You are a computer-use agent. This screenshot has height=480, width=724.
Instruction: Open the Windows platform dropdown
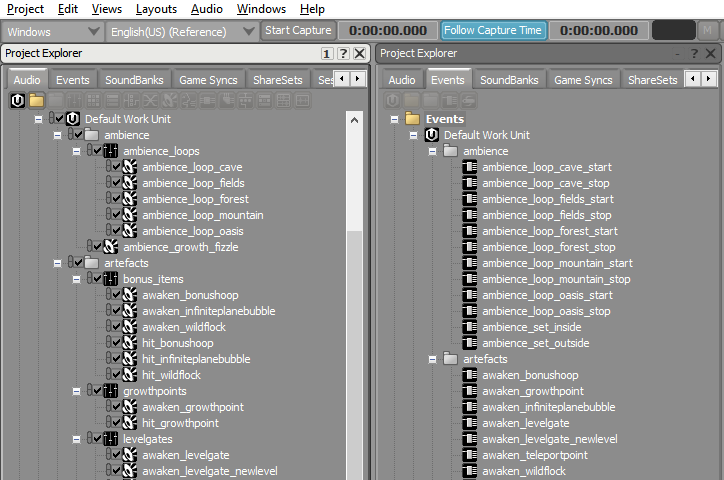[x=52, y=31]
